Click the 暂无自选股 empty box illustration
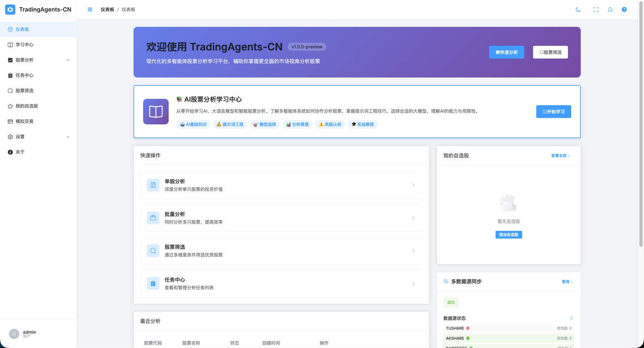 (508, 202)
